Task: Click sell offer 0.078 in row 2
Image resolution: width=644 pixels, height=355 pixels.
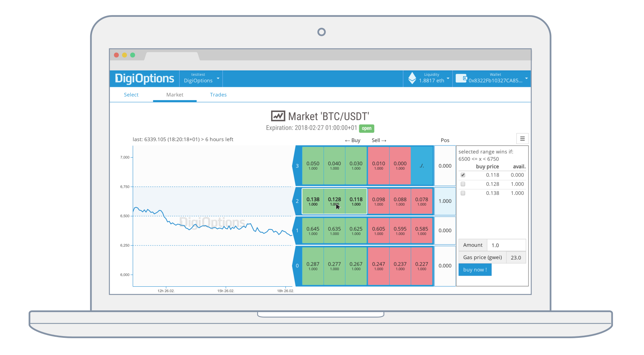Action: pyautogui.click(x=422, y=201)
